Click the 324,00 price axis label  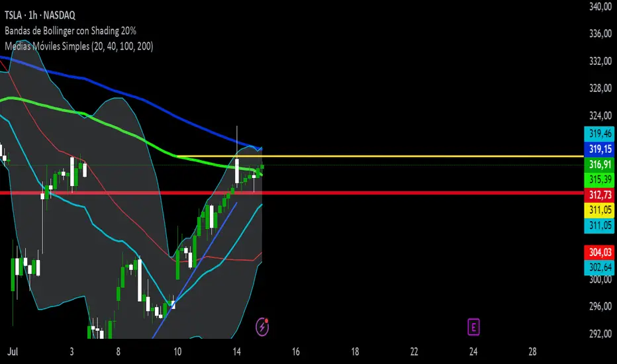coord(600,116)
